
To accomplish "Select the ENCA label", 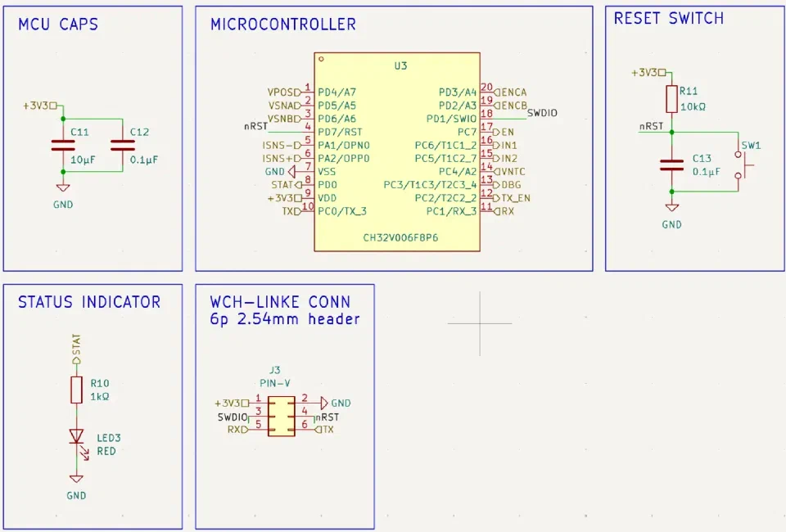I will coord(510,92).
